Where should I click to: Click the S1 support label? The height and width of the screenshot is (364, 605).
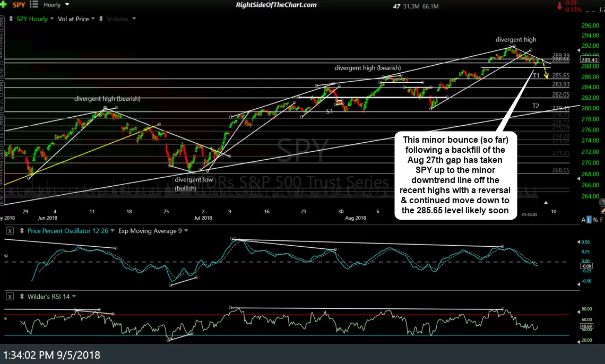329,111
